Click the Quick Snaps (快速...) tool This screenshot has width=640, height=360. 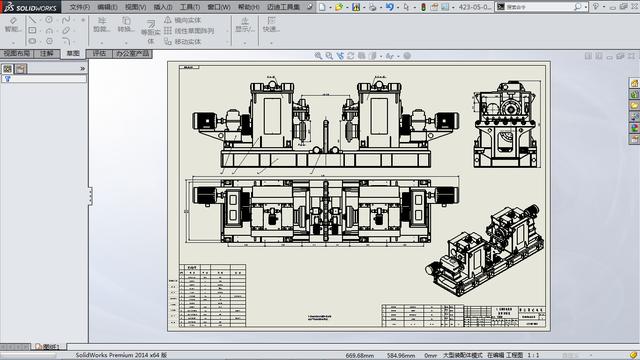coord(271,24)
